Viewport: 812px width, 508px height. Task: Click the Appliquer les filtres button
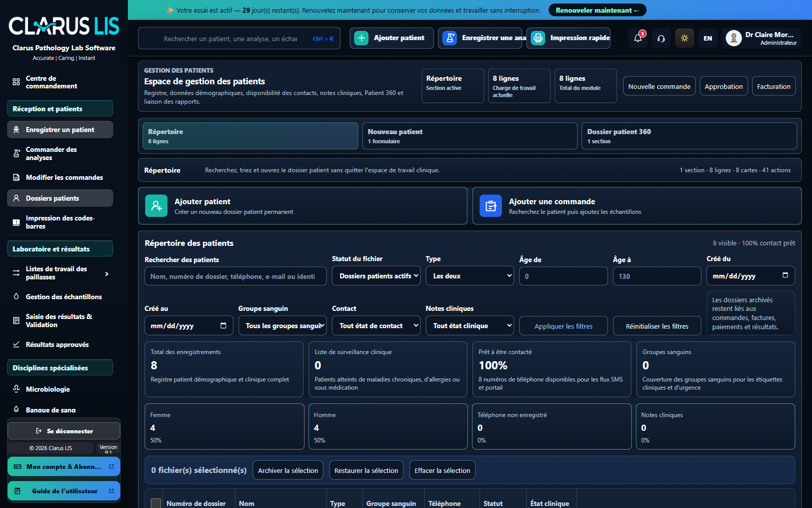pyautogui.click(x=563, y=326)
